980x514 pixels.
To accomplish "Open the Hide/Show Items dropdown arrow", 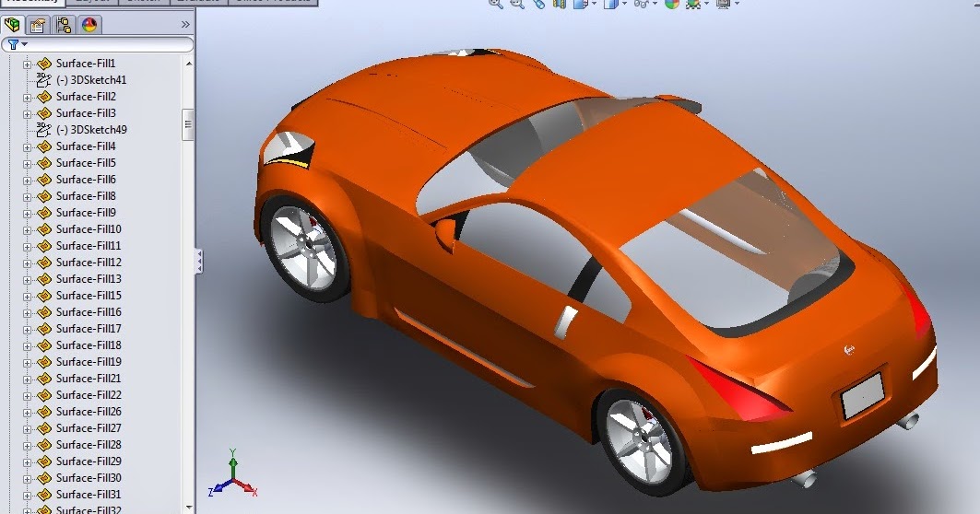I will point(654,4).
